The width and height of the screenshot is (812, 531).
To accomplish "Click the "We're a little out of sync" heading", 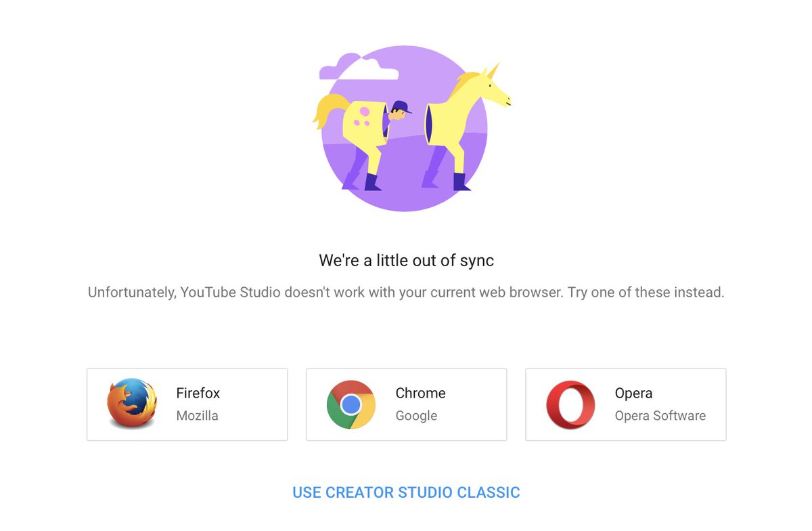I will pyautogui.click(x=406, y=260).
